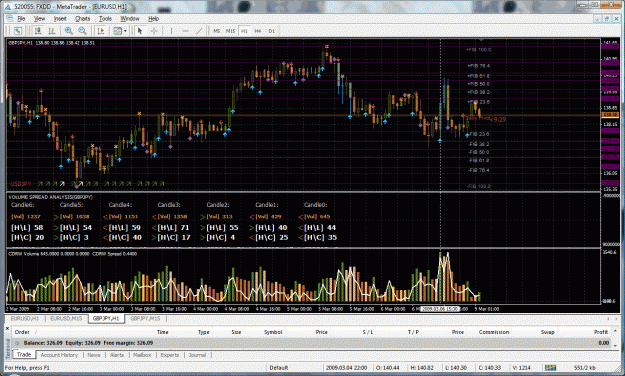Open the Window menu
Image resolution: width=625 pixels, height=376 pixels.
click(x=130, y=19)
